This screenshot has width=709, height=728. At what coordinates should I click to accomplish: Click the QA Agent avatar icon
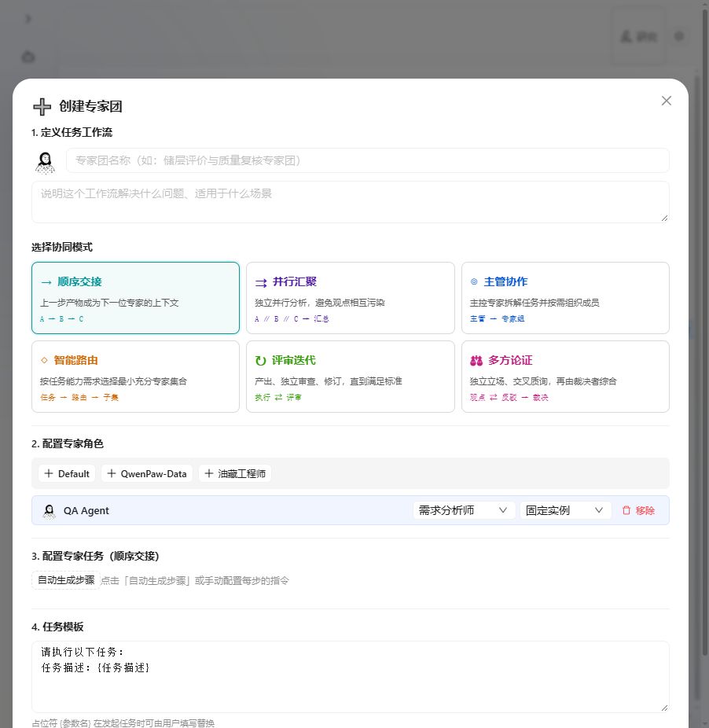(x=49, y=511)
